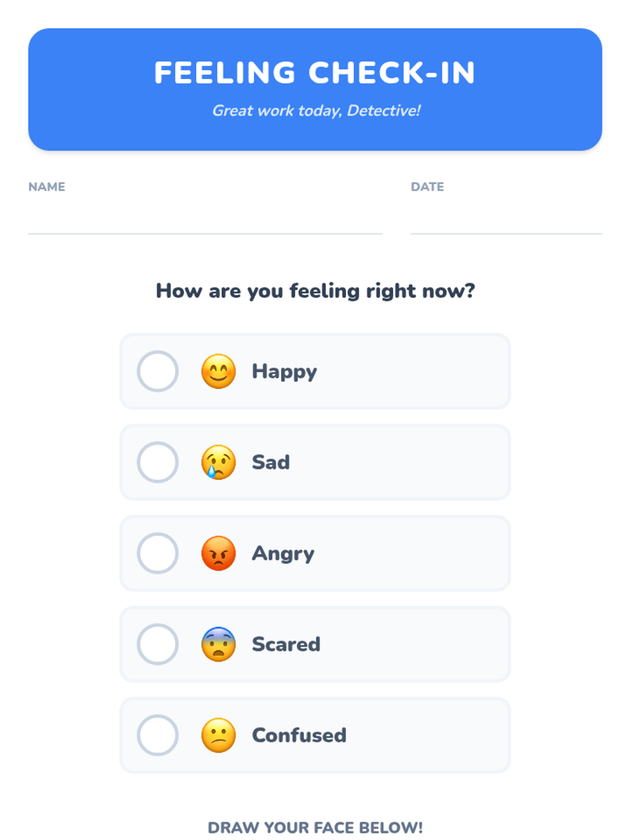Select the Scared radio circle
The image size is (630, 840).
point(157,644)
